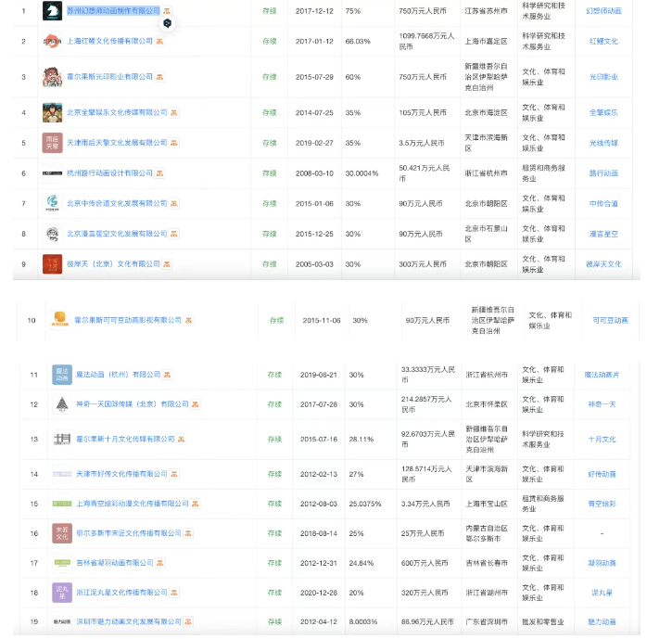Click the structure icon beside 吉林省凝羽动画有限公司
The image size is (672, 639).
click(x=159, y=563)
